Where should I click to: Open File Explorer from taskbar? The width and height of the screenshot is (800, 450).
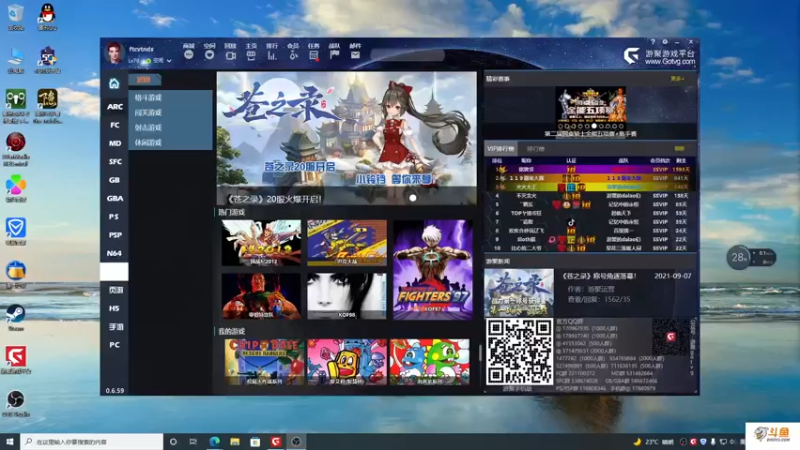pos(235,441)
